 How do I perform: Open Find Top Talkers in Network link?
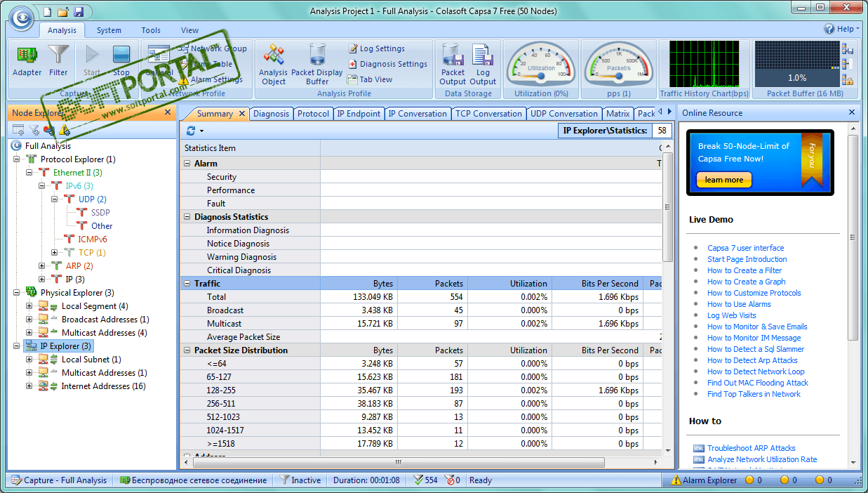pos(754,394)
